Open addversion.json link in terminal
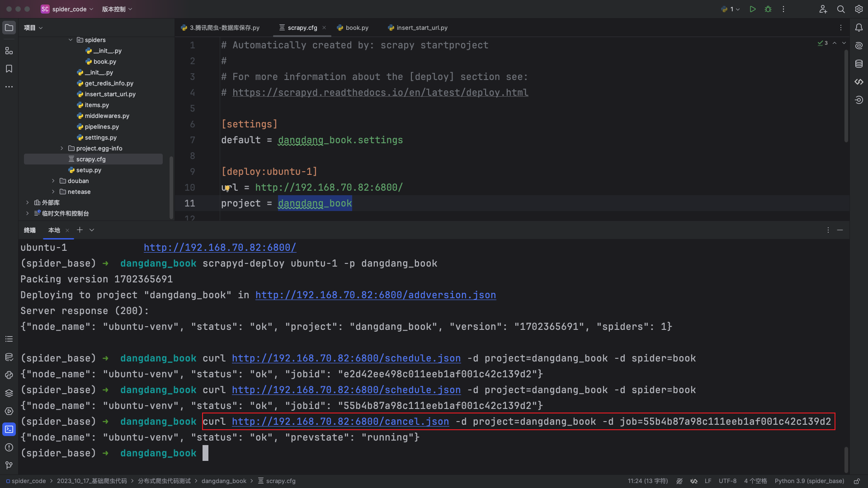Screen dimensions: 868x488 (376, 295)
